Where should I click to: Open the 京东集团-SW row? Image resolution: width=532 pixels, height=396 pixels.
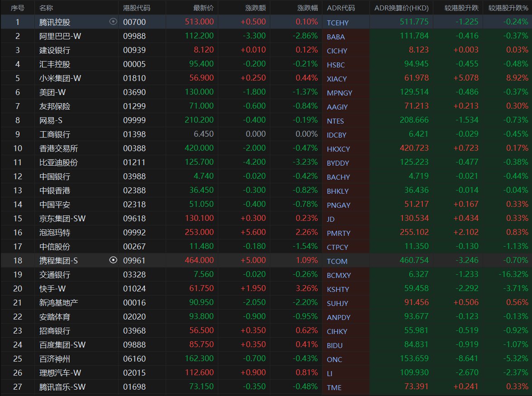pyautogui.click(x=266, y=218)
